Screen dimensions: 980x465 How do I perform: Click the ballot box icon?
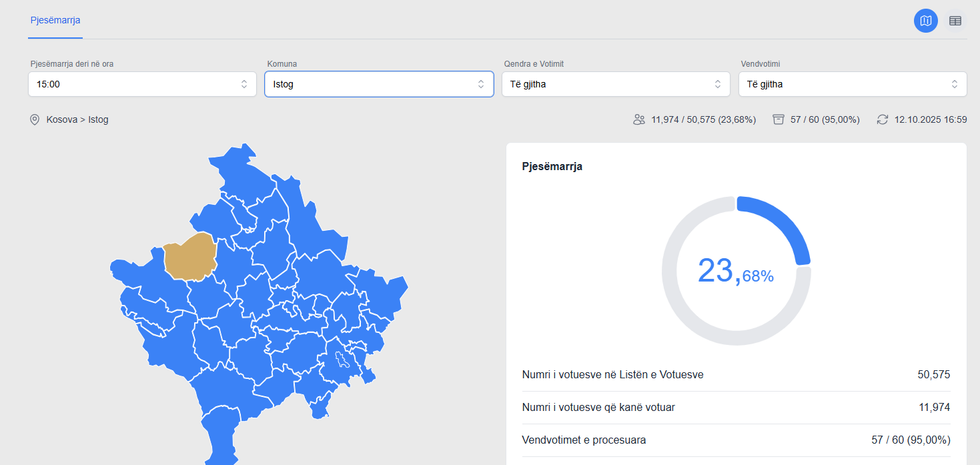(779, 120)
